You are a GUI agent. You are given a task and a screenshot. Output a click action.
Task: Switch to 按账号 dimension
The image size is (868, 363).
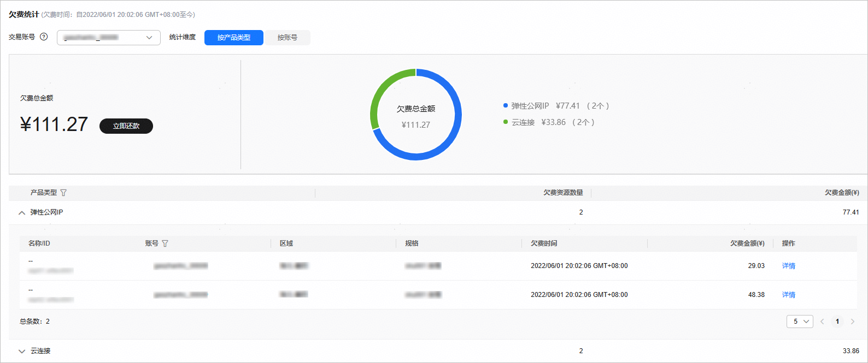(x=287, y=38)
